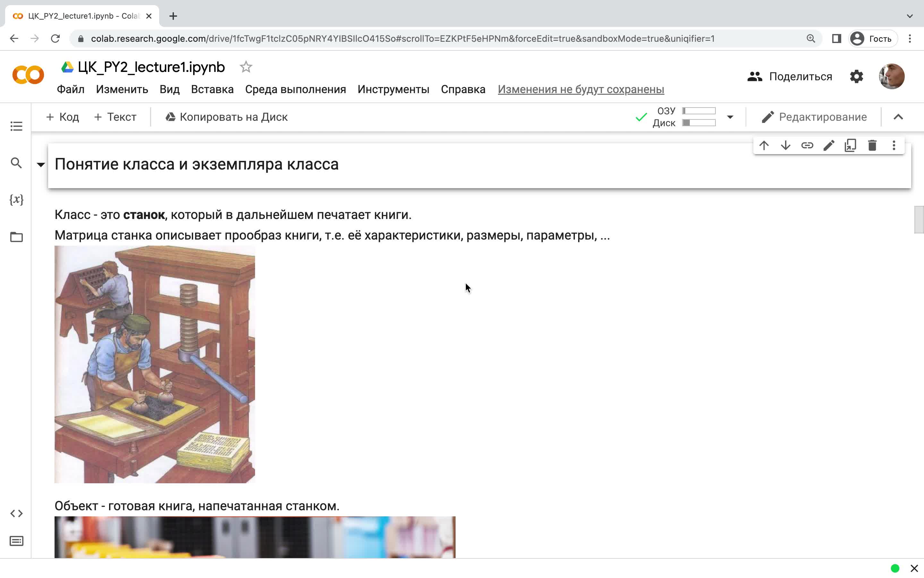
Task: Open Colab settings gear icon
Action: [x=856, y=76]
